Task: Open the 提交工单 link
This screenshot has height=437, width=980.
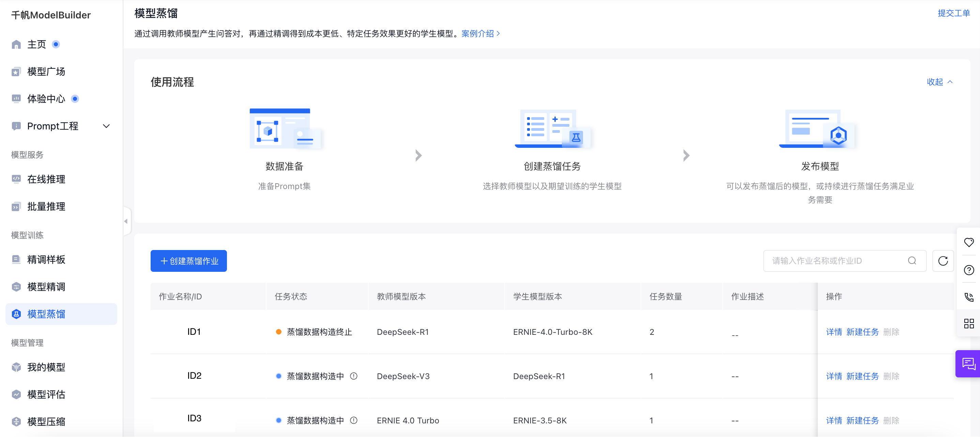Action: (x=953, y=13)
